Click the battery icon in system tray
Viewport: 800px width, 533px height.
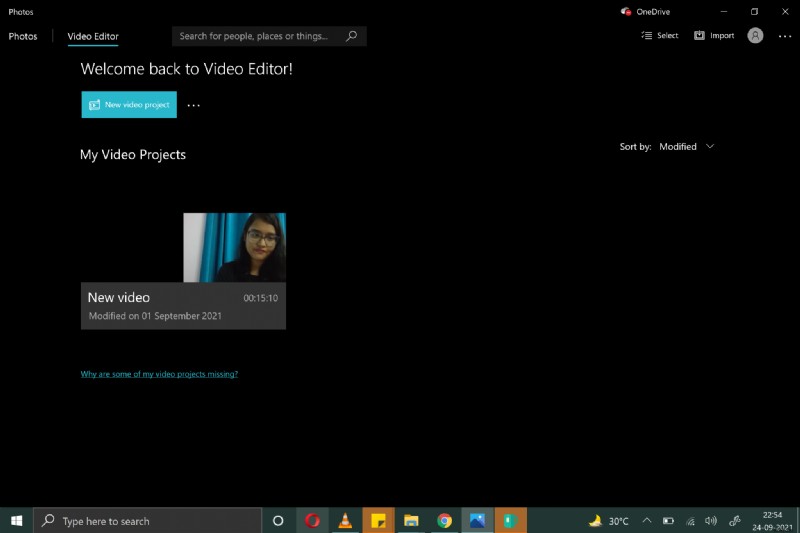point(668,521)
